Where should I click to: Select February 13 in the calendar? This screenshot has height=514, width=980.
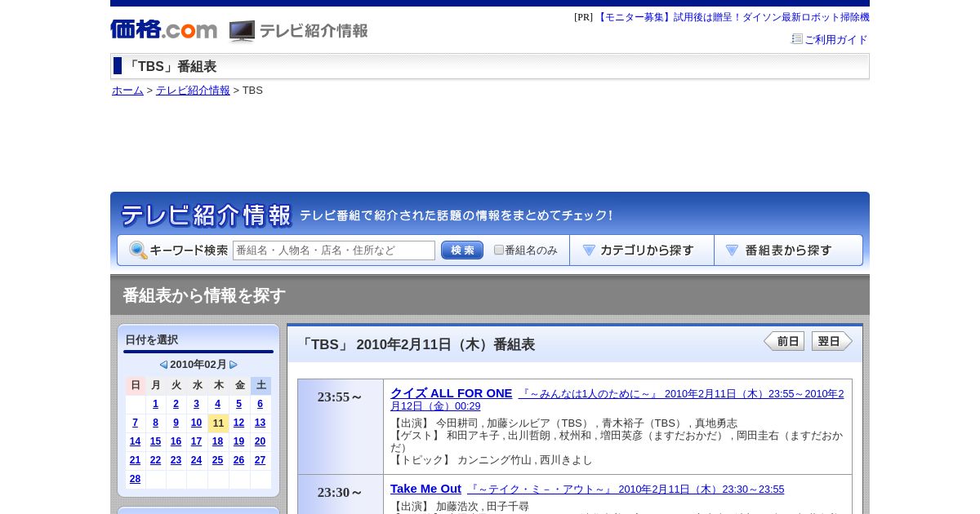260,423
